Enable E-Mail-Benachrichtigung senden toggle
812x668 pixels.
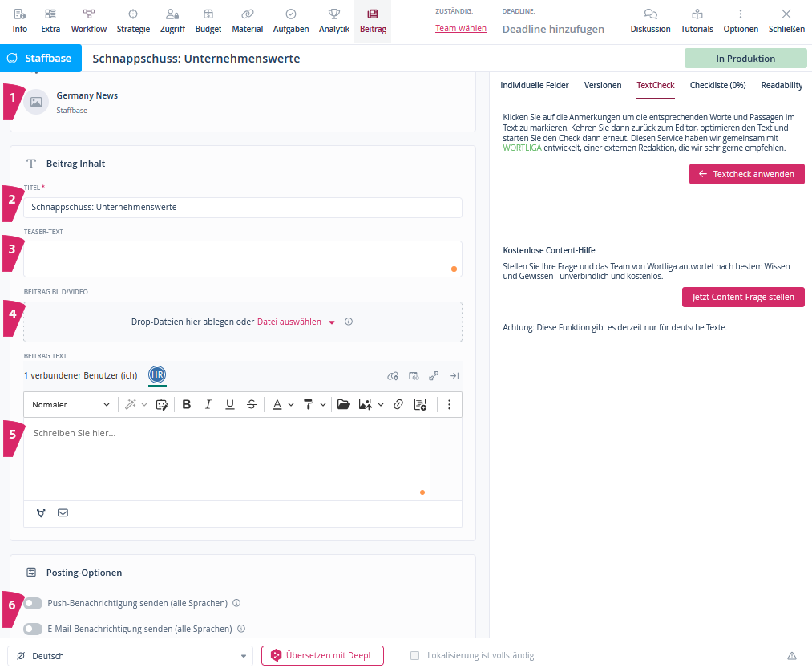[33, 629]
